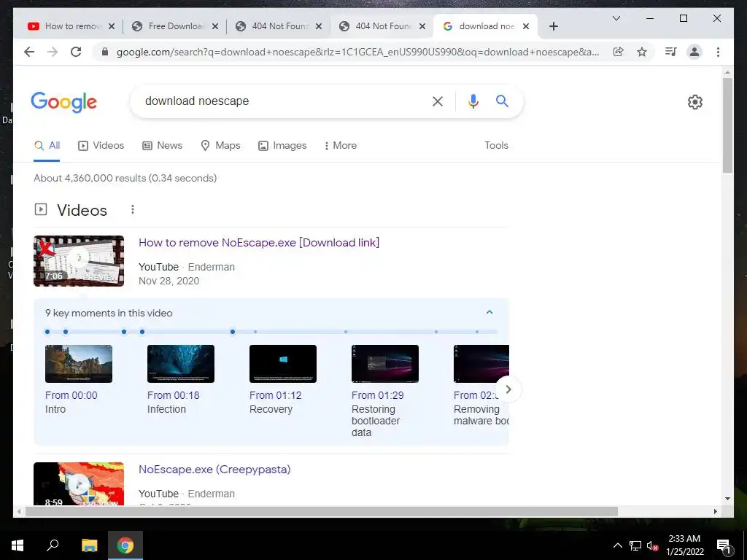Click the Chrome taskbar icon
Viewport: 747px width, 560px height.
[x=125, y=545]
